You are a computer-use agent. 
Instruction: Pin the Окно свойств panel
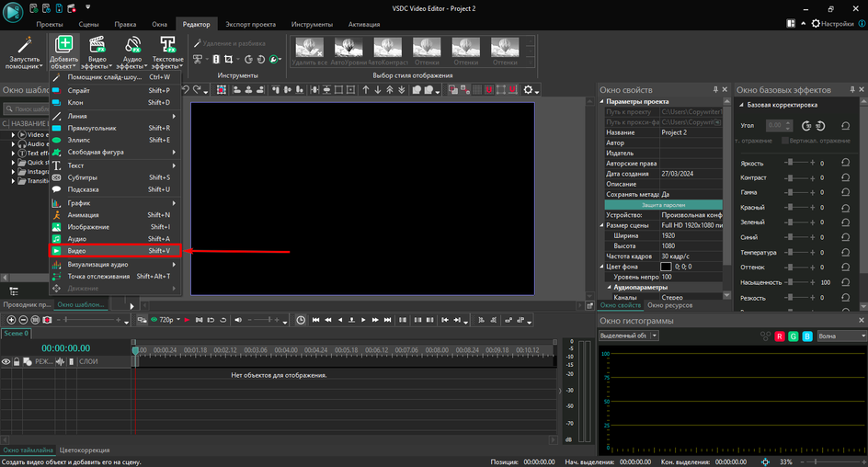click(715, 89)
